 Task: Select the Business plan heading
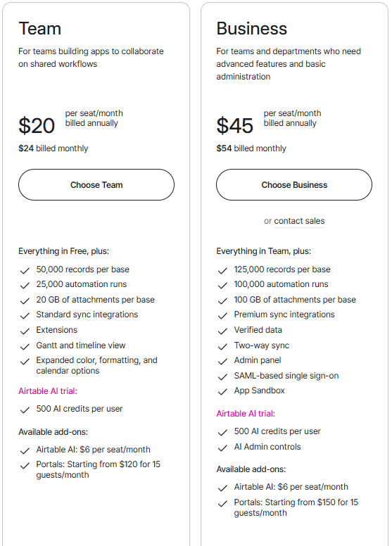251,29
